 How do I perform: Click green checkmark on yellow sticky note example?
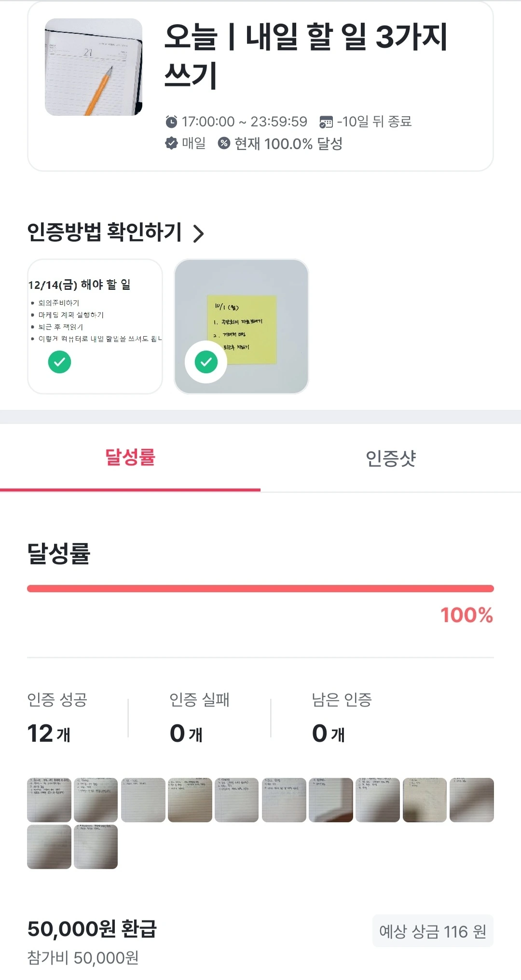[206, 362]
